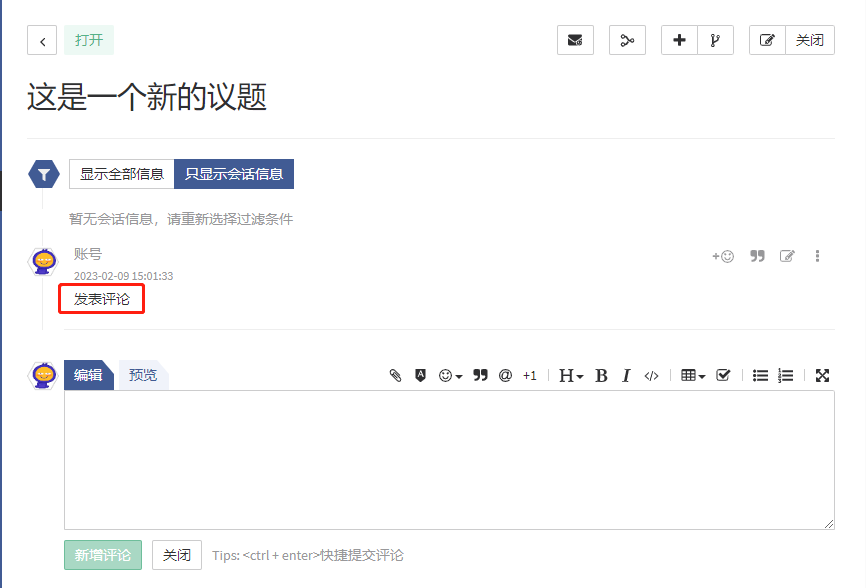Open the emoji dropdown in the editor toolbar
866x588 pixels.
point(451,376)
